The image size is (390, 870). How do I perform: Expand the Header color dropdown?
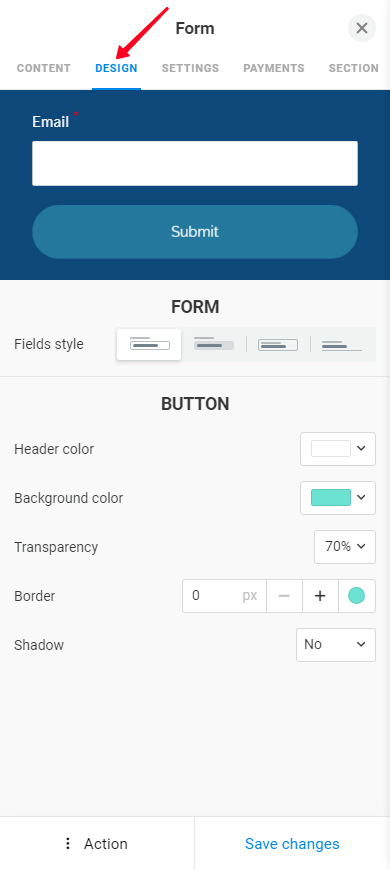coord(338,449)
